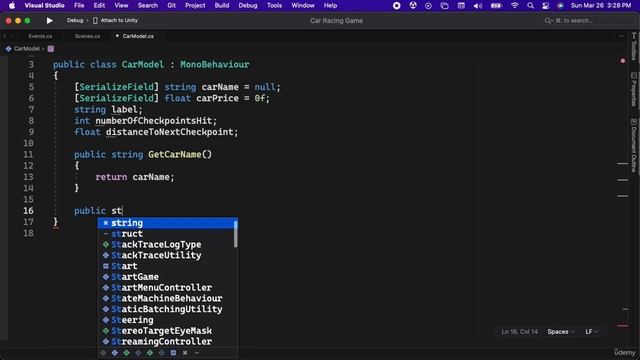Toggle the method (box) filter in completion bar
Image resolution: width=640 pixels, height=360 pixels.
click(173, 353)
